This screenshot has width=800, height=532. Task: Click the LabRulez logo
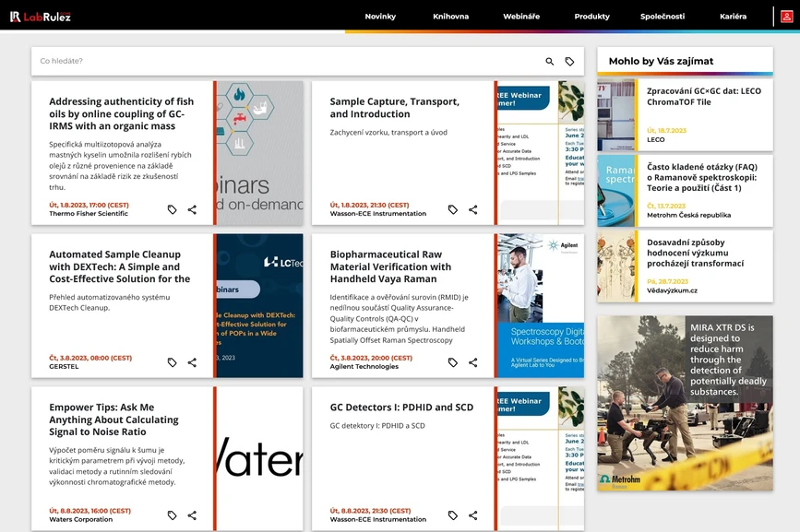[x=41, y=17]
